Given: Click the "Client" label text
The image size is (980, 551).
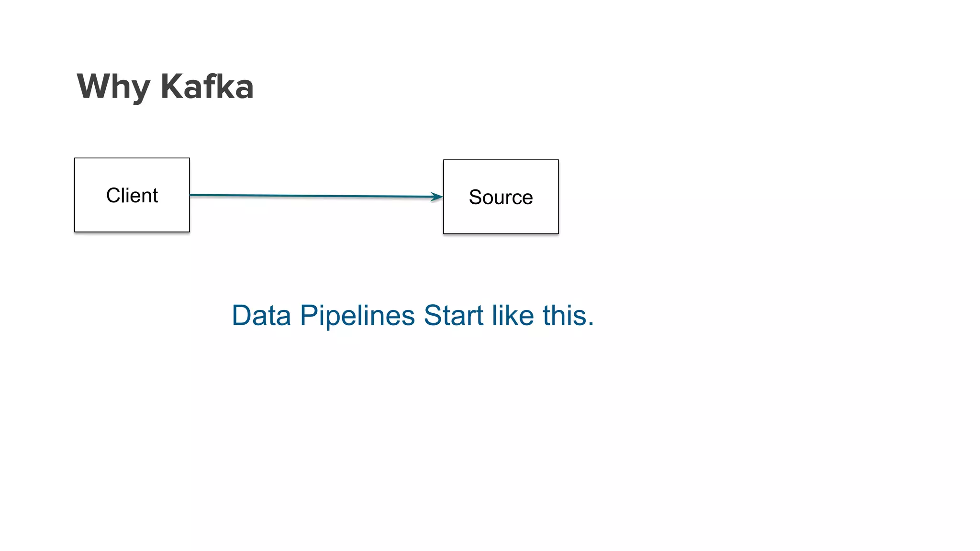Looking at the screenshot, I should tap(132, 195).
